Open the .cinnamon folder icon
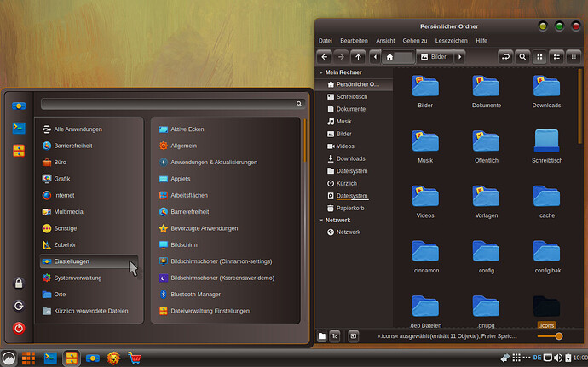This screenshot has height=367, width=588. pyautogui.click(x=425, y=251)
